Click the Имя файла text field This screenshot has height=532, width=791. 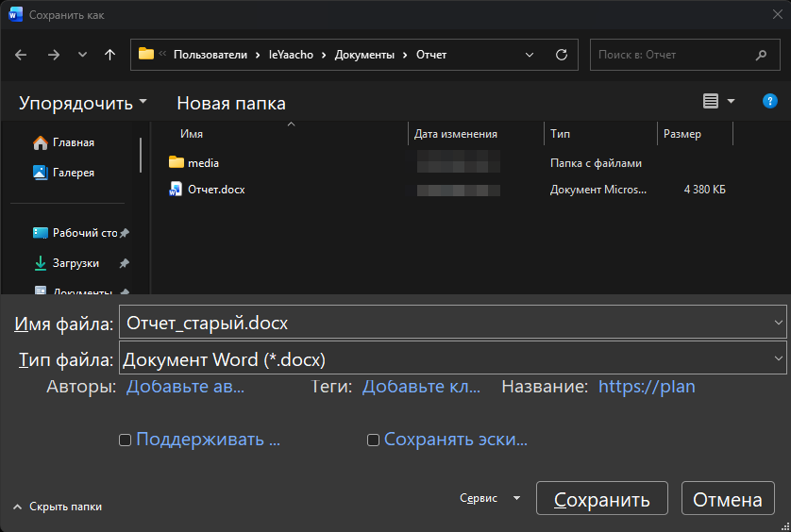pyautogui.click(x=445, y=322)
